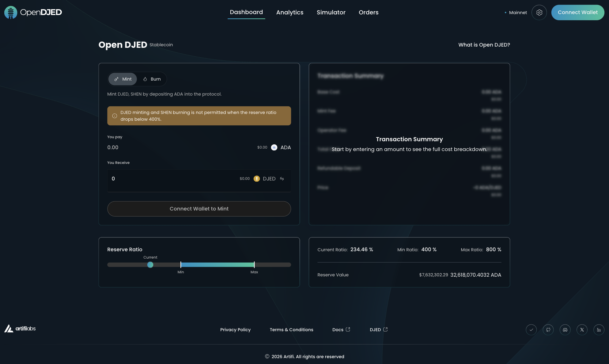
Task: Click the Max marker on reserve ratio bar
Action: pyautogui.click(x=254, y=265)
